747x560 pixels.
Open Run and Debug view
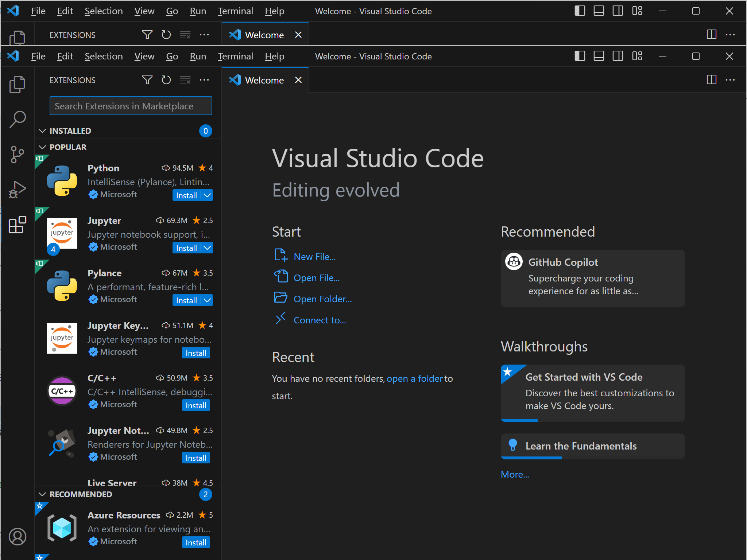[x=17, y=189]
